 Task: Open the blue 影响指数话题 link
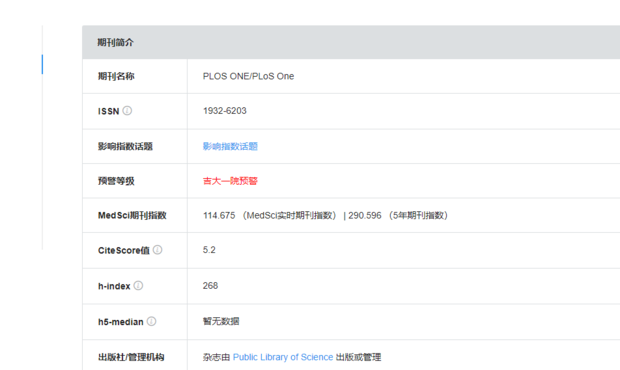[x=230, y=146]
